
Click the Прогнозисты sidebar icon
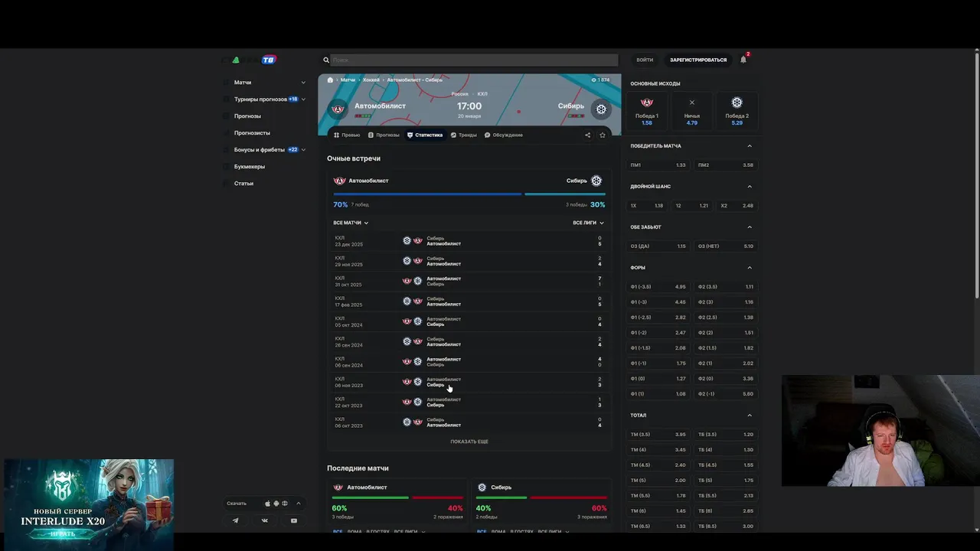227,133
